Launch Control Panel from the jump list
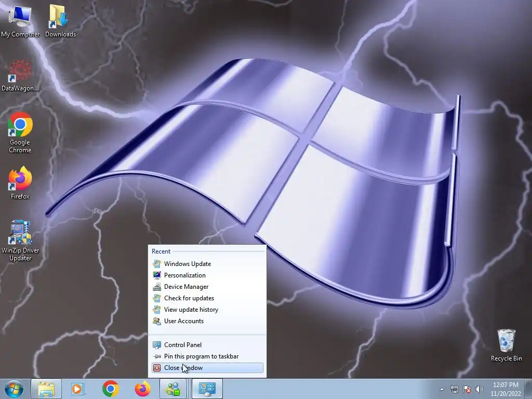The height and width of the screenshot is (399, 532). point(207,345)
